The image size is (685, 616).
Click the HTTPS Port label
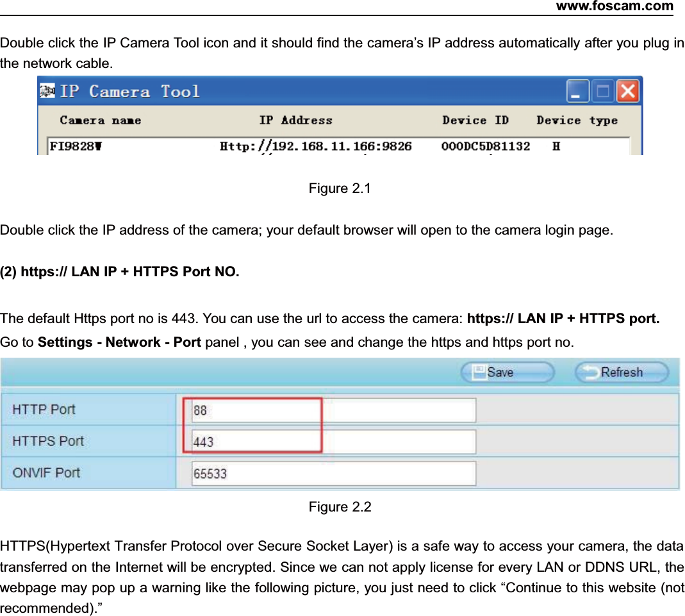[x=48, y=441]
